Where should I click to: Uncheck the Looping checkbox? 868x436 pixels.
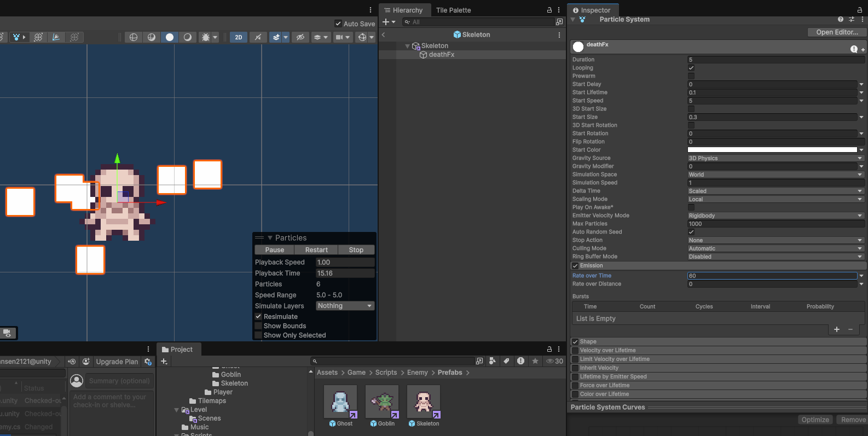tap(691, 68)
